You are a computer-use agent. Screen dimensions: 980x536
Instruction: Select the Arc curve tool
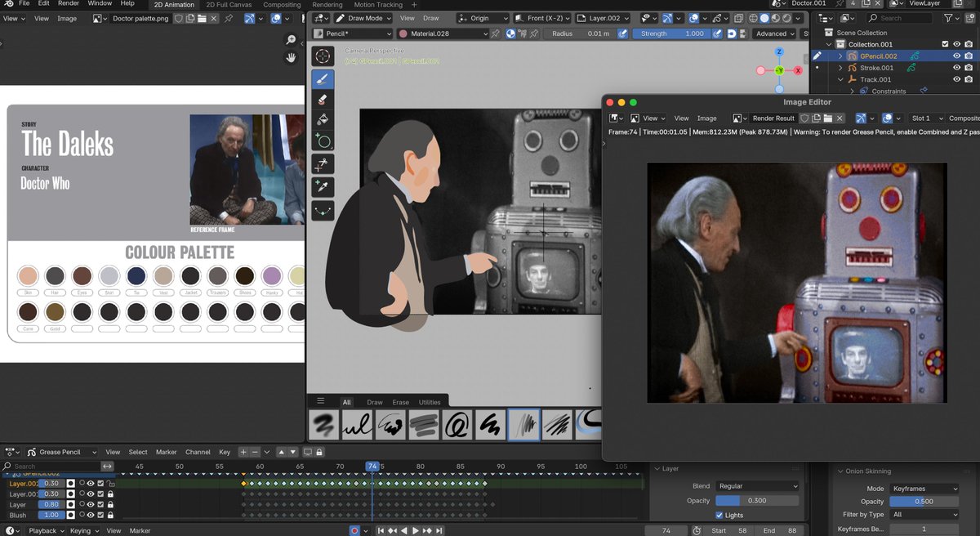(323, 211)
